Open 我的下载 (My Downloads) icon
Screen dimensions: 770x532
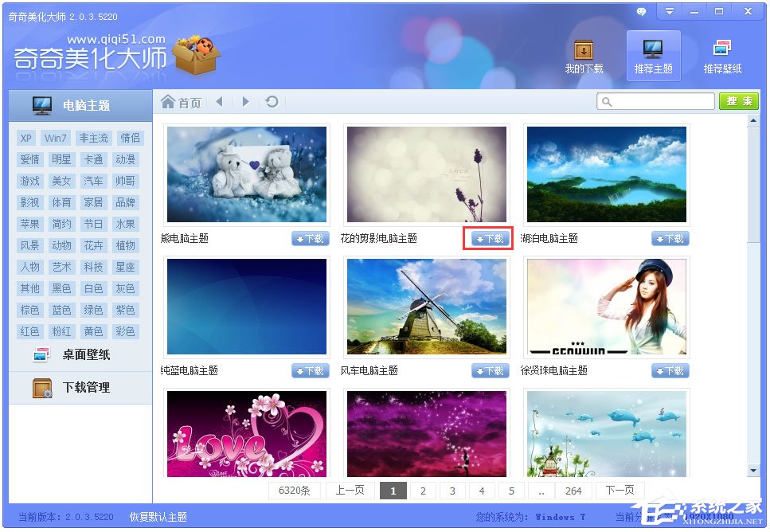pyautogui.click(x=584, y=50)
